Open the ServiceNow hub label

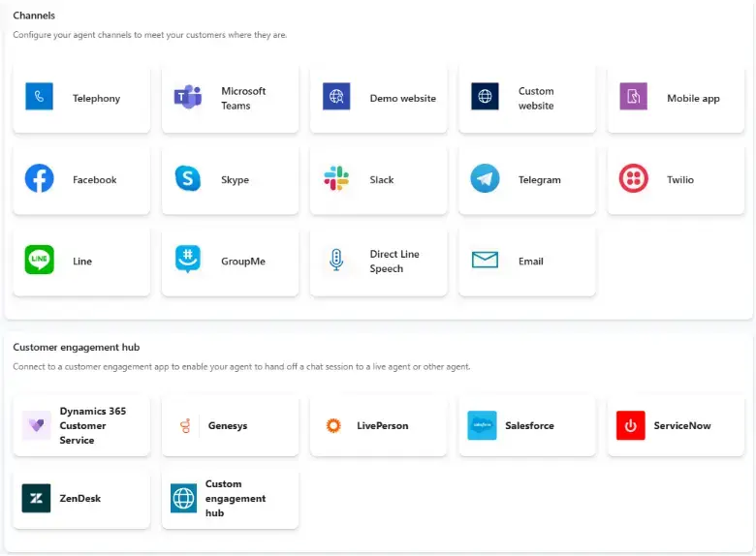click(x=682, y=425)
